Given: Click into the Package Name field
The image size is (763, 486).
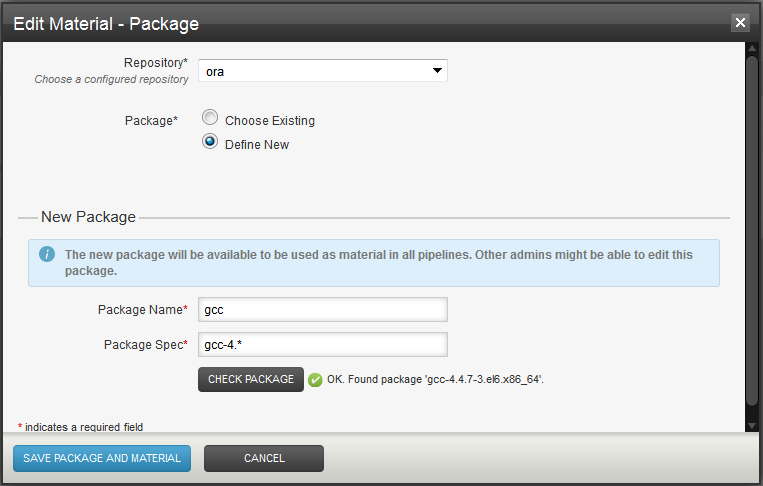Looking at the screenshot, I should point(323,309).
